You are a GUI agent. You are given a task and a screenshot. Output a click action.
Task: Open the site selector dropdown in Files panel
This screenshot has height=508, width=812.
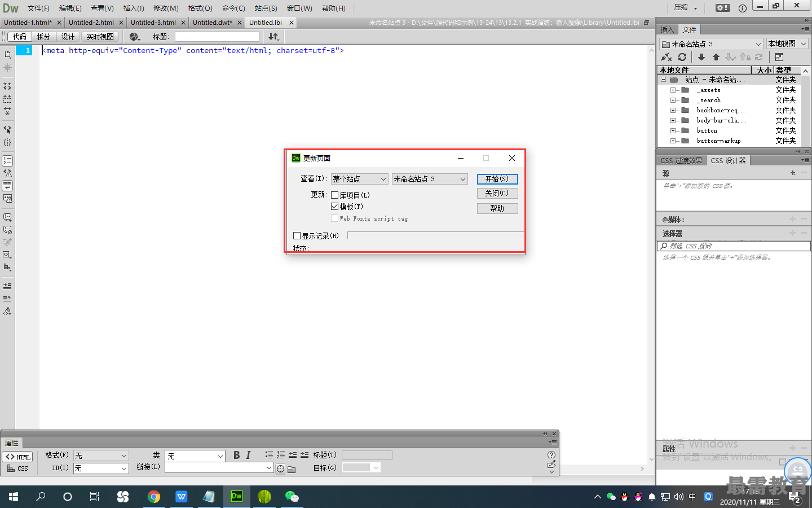point(711,43)
